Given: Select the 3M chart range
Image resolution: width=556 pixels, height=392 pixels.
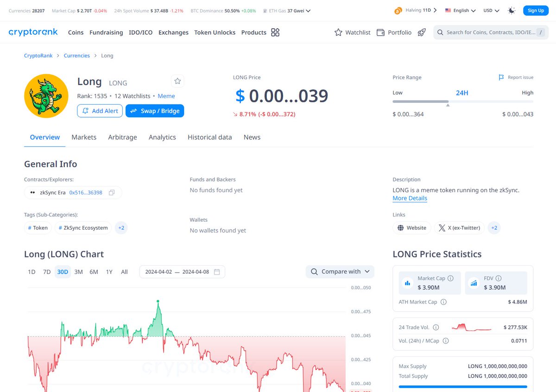Looking at the screenshot, I should point(78,272).
